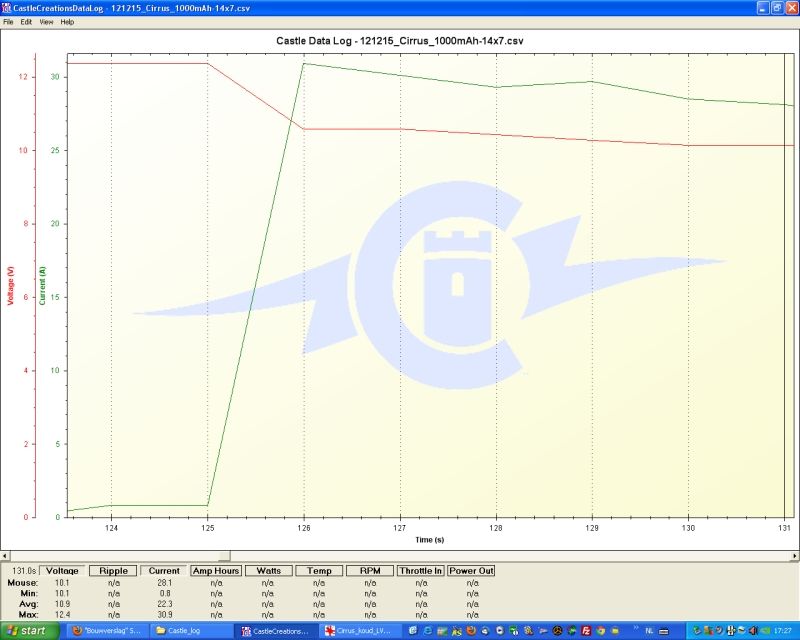Select the CastleCreations taskbar button
The image size is (800, 640).
(277, 631)
